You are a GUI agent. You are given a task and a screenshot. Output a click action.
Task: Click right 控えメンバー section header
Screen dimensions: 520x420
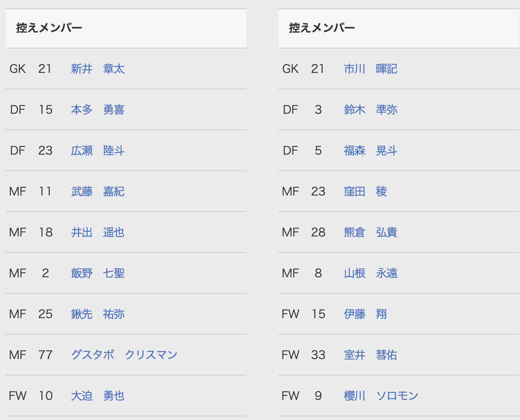point(322,28)
